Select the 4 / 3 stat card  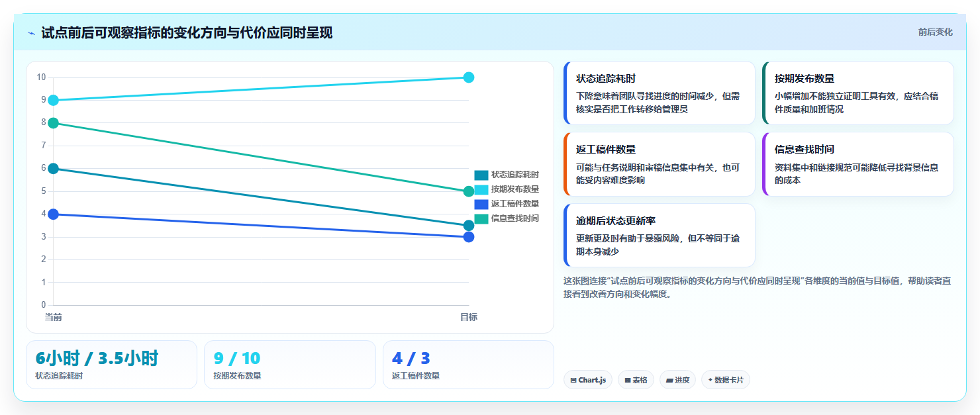468,365
